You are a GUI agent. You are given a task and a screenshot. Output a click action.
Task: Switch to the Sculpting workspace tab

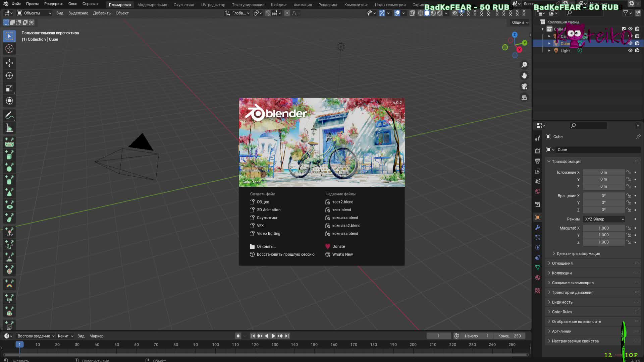184,5
